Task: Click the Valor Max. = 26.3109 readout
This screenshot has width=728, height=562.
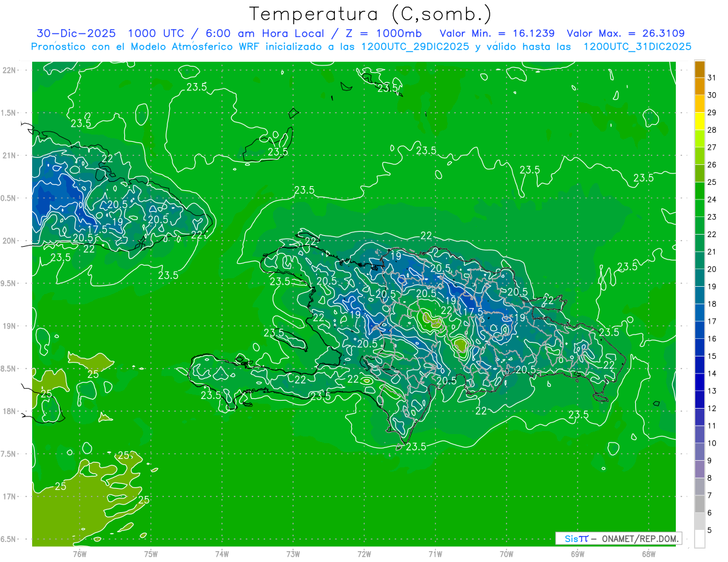Action: [625, 33]
